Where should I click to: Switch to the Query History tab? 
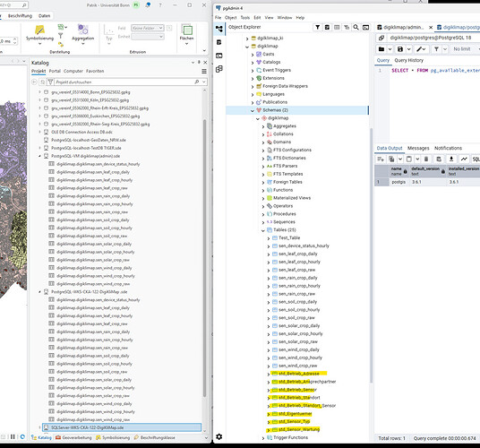(408, 60)
